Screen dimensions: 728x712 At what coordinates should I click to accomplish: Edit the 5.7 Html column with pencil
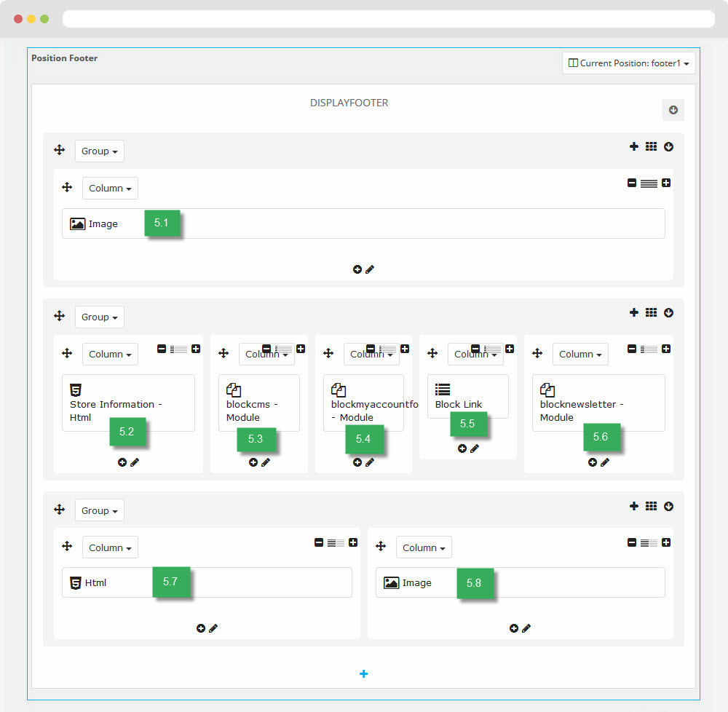[213, 628]
